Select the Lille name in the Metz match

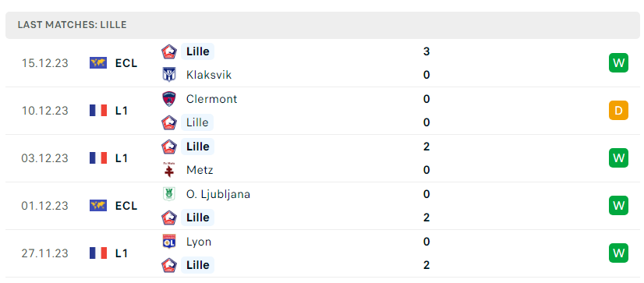197,147
